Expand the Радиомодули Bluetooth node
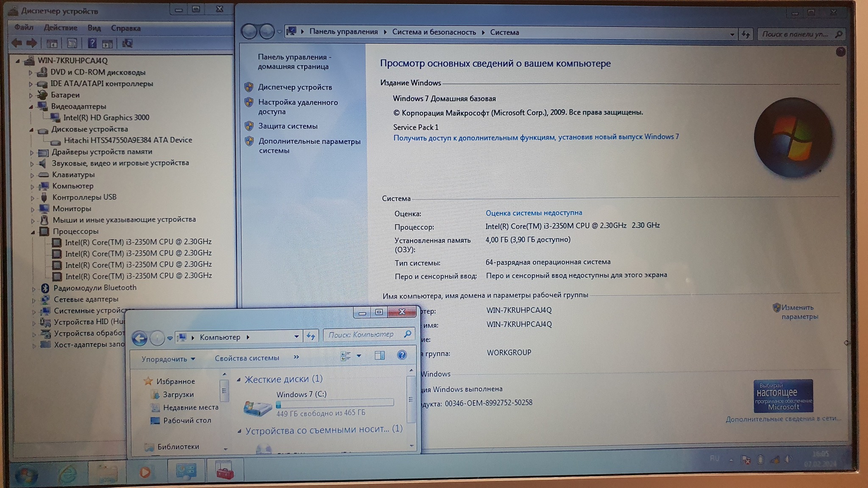The image size is (868, 488). 34,288
